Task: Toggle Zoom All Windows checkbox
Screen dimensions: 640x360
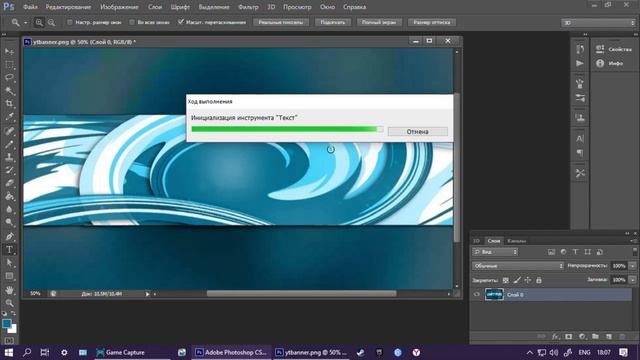Action: point(132,22)
